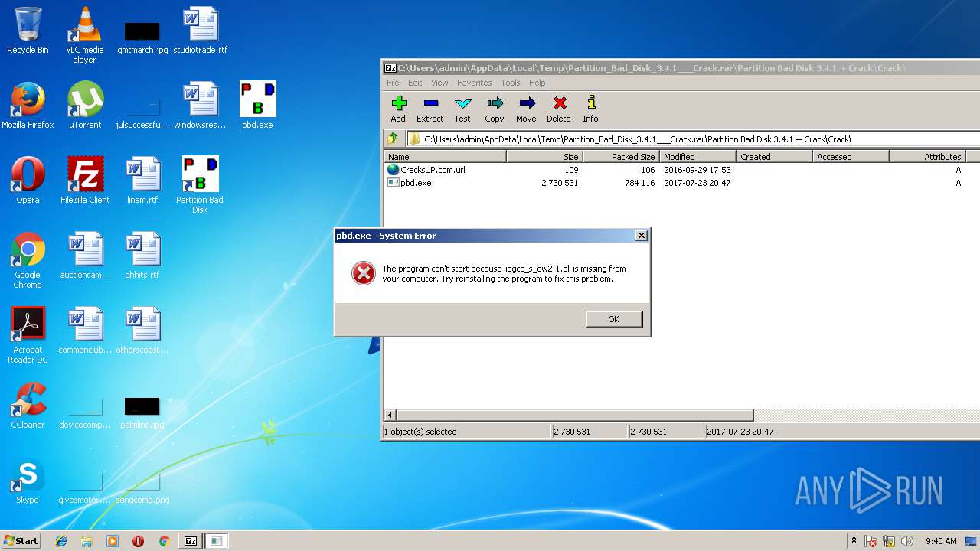Select the CCleaner desktop shortcut
This screenshot has width=980, height=551.
coord(28,406)
